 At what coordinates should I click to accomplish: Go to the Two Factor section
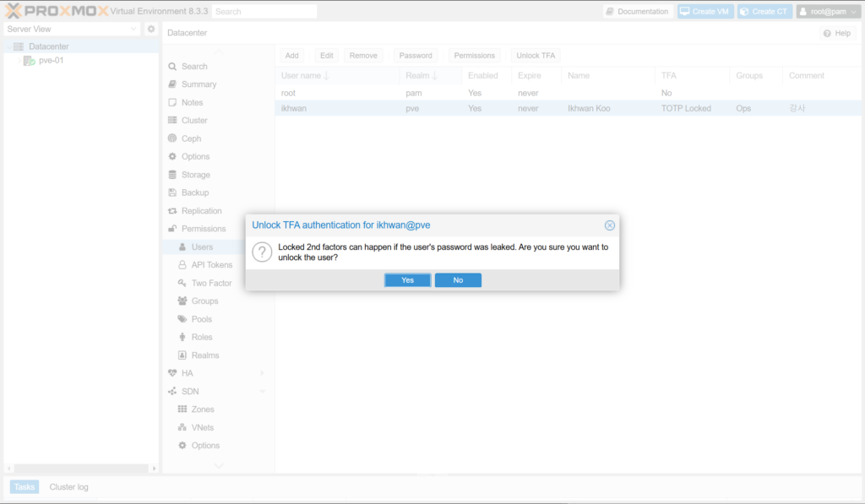click(x=210, y=283)
